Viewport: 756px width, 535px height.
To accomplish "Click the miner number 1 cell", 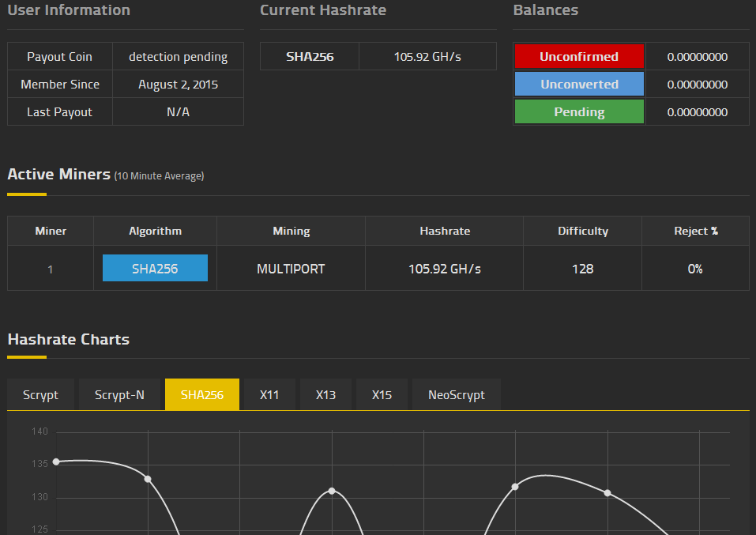I will 51,269.
